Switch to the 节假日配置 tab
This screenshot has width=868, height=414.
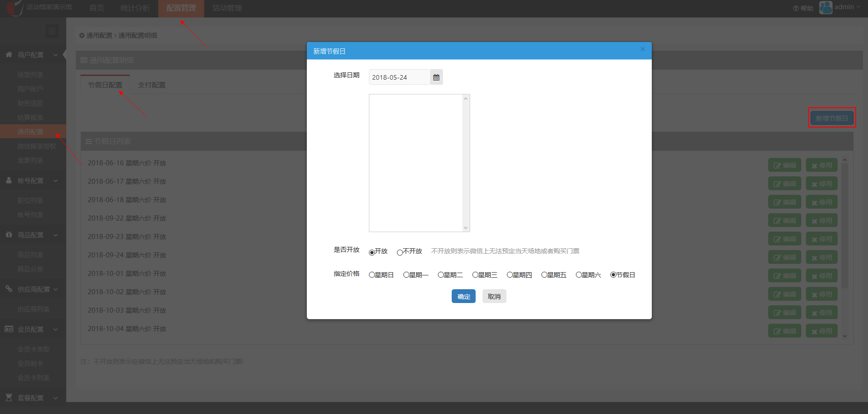[105, 85]
